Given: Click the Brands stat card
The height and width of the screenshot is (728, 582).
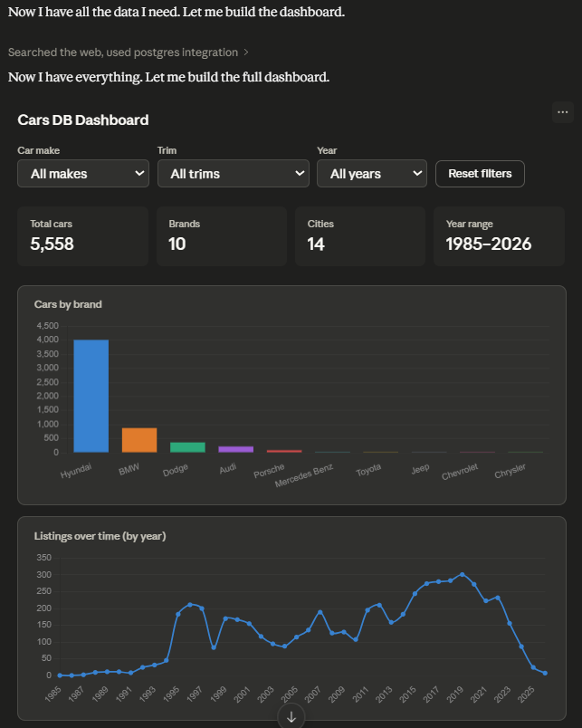Looking at the screenshot, I should [x=222, y=236].
